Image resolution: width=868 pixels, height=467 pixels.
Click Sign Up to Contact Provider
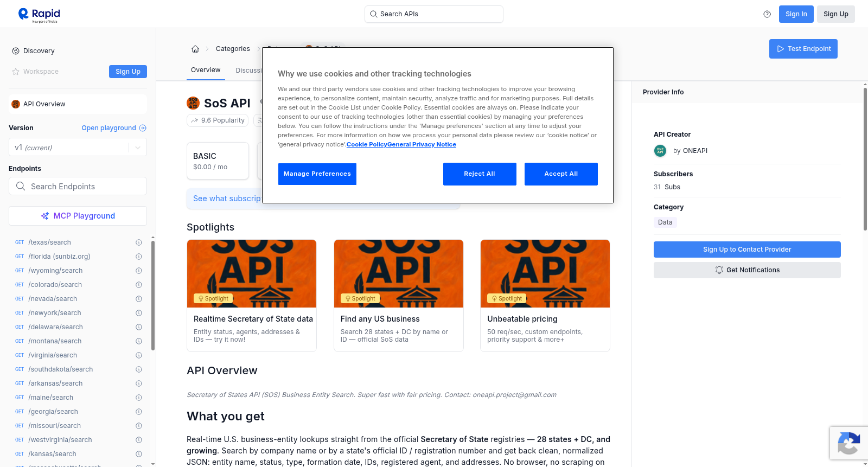747,250
